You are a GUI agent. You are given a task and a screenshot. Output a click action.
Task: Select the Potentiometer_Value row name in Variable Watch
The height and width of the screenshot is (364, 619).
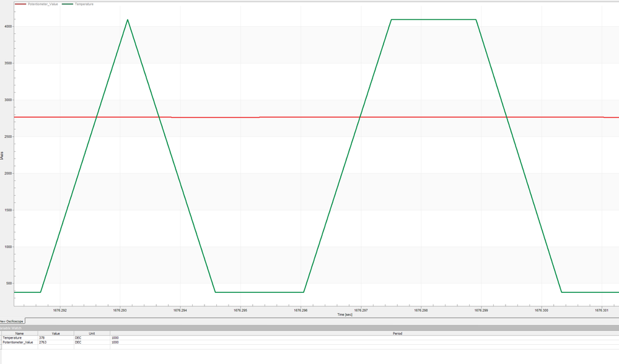pos(18,342)
